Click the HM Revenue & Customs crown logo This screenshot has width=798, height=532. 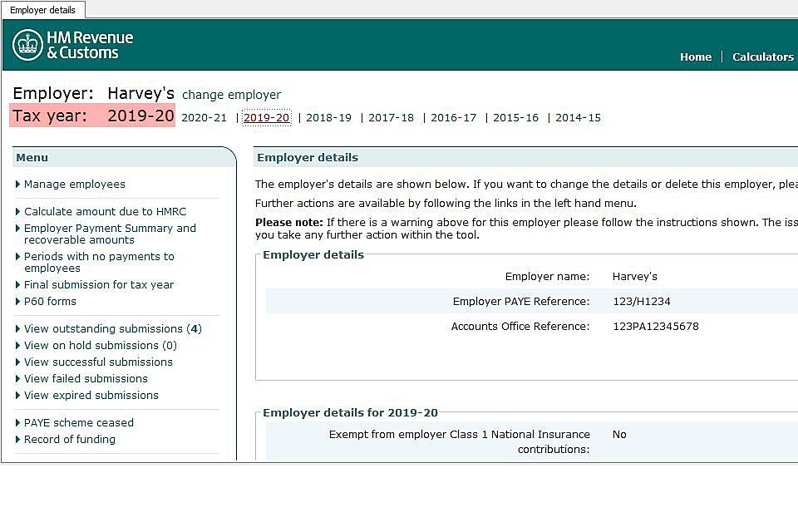pos(27,45)
